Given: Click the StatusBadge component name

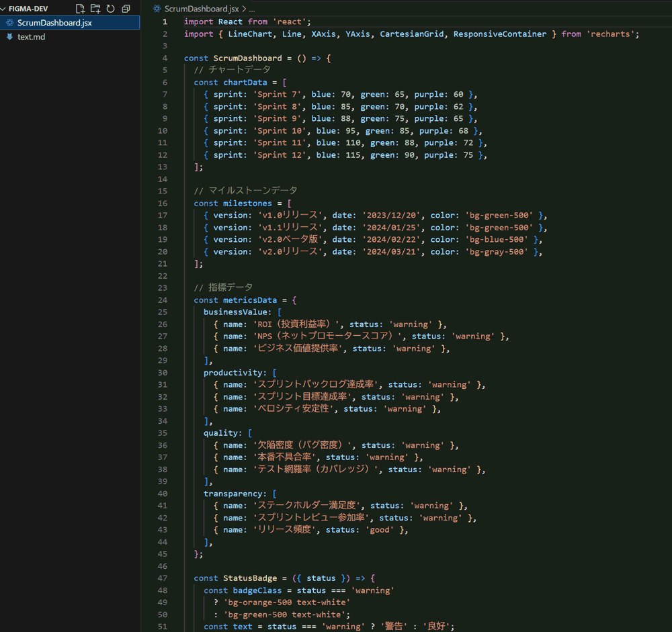Looking at the screenshot, I should tap(250, 578).
